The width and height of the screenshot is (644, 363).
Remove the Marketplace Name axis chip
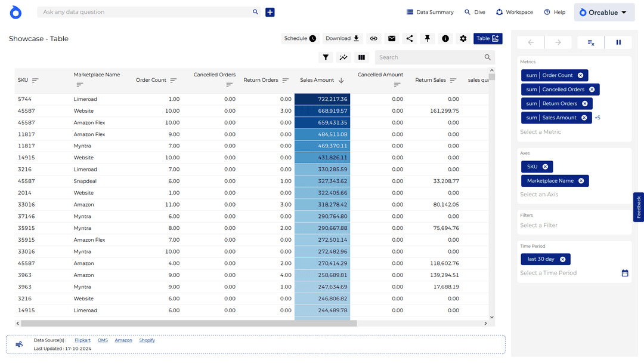(581, 181)
